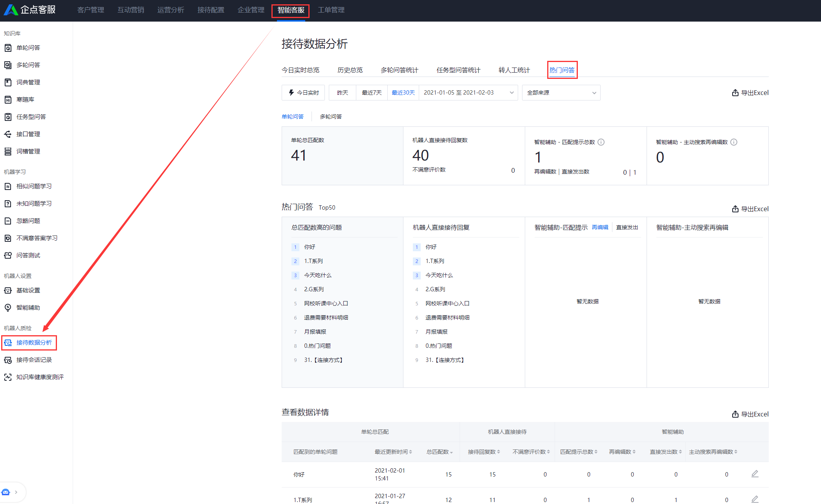Select 直接发出 under 智能辅助-匹配提示

627,227
